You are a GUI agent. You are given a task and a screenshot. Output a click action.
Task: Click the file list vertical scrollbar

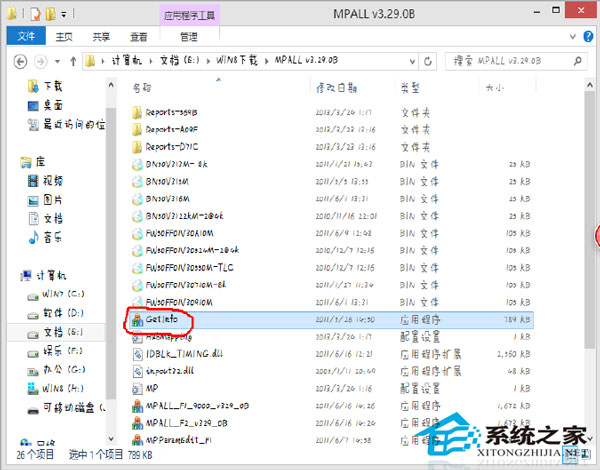pyautogui.click(x=590, y=220)
